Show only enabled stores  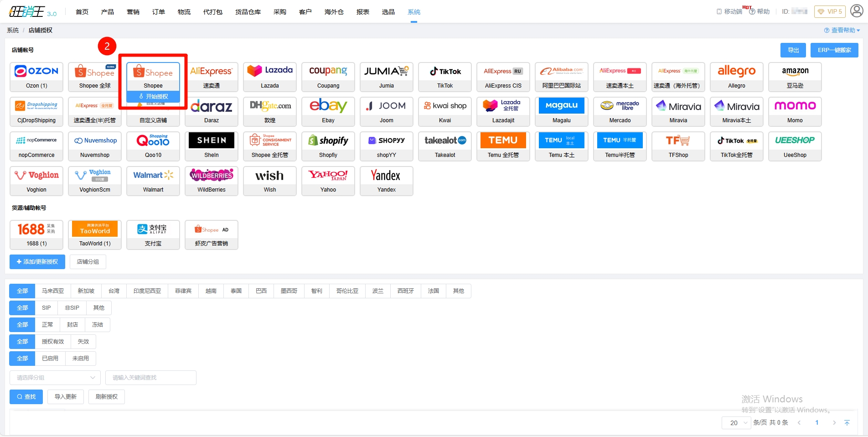click(x=50, y=359)
